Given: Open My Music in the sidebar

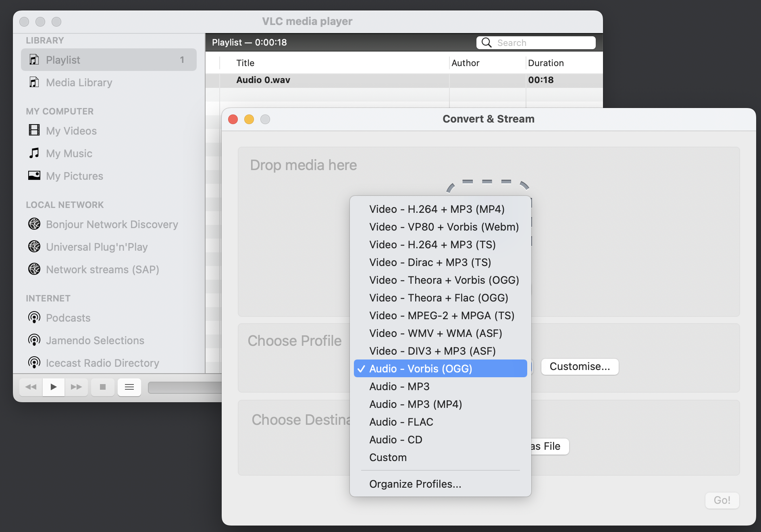Looking at the screenshot, I should click(109, 153).
